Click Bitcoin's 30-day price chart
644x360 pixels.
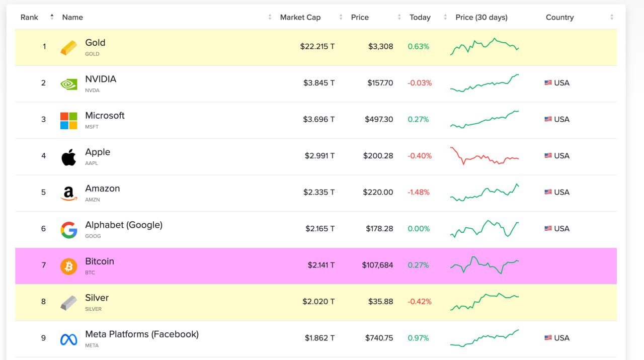click(485, 265)
